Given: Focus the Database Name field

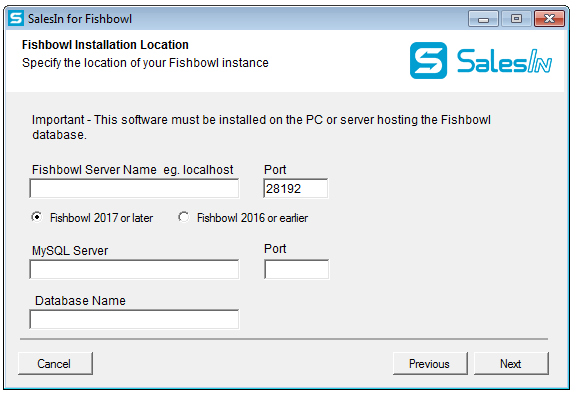Looking at the screenshot, I should pyautogui.click(x=134, y=319).
